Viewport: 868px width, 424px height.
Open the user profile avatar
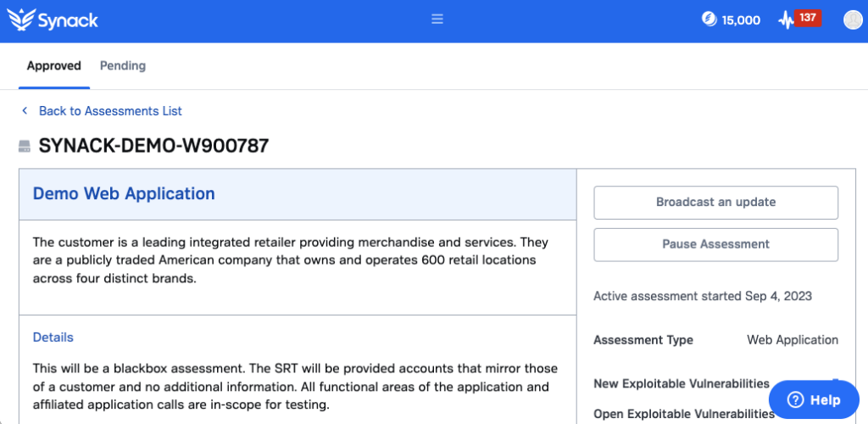point(853,20)
